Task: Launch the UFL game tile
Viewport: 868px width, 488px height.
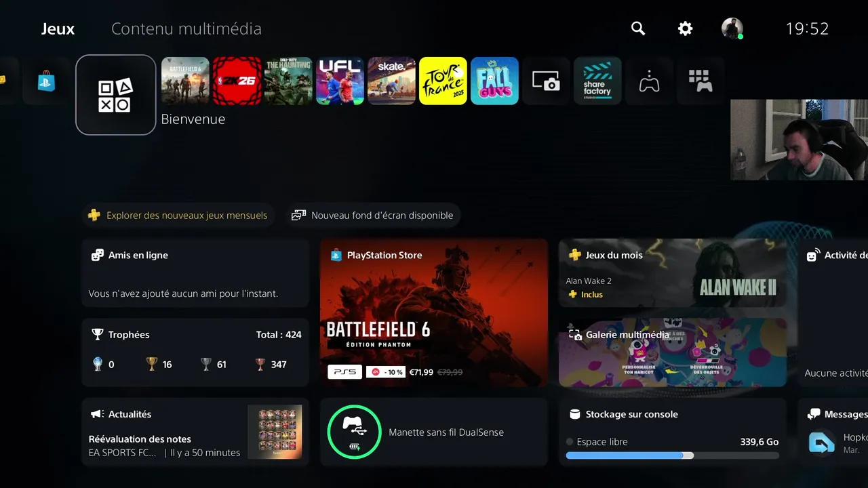Action: pos(340,81)
